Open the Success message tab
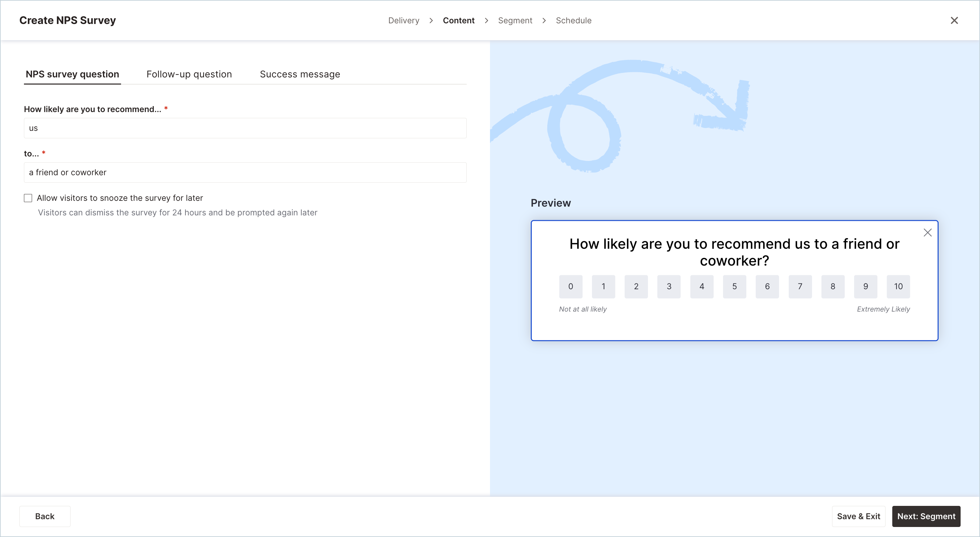 click(300, 74)
